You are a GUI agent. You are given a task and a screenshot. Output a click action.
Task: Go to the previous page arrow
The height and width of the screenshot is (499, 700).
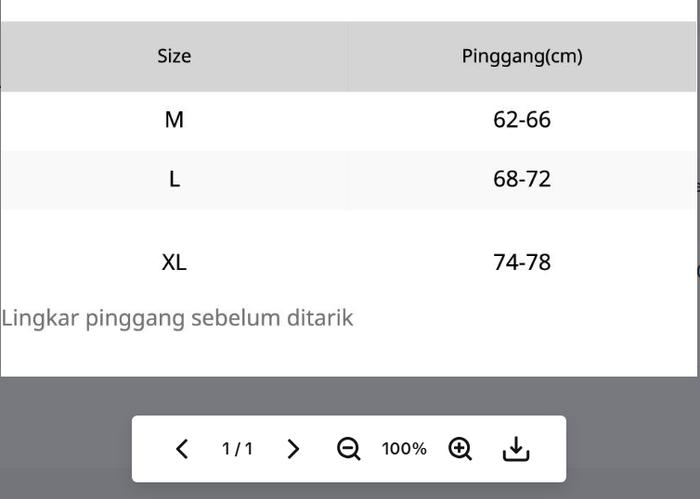point(181,449)
